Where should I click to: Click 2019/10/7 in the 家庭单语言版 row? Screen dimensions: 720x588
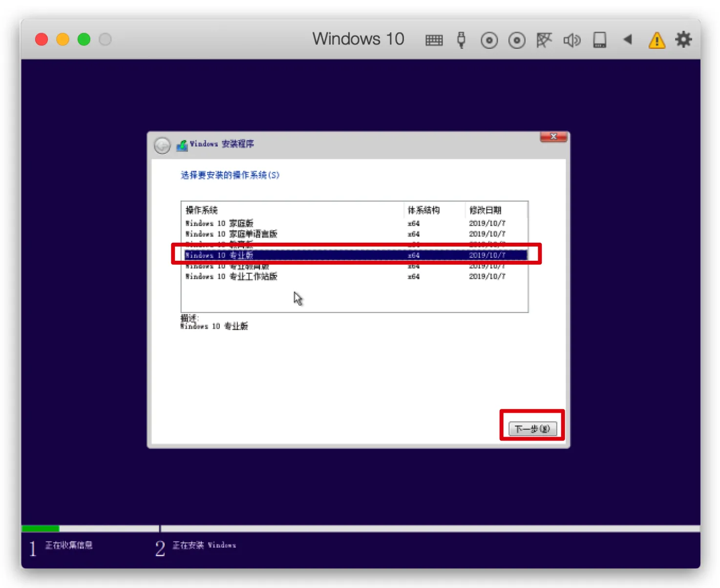(x=487, y=234)
